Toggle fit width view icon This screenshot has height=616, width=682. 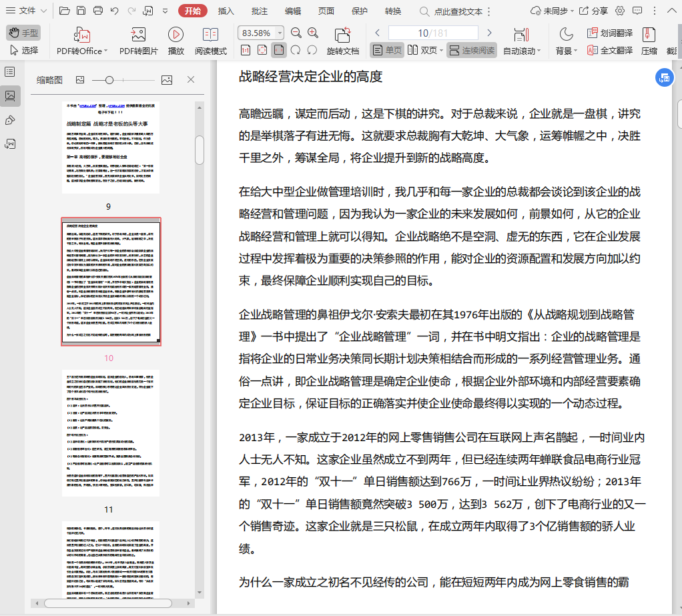click(x=279, y=51)
